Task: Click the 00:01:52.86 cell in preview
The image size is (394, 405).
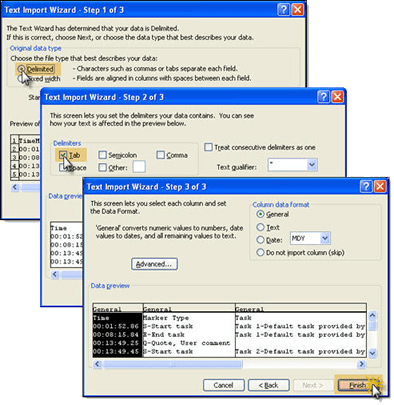Action: tap(117, 326)
